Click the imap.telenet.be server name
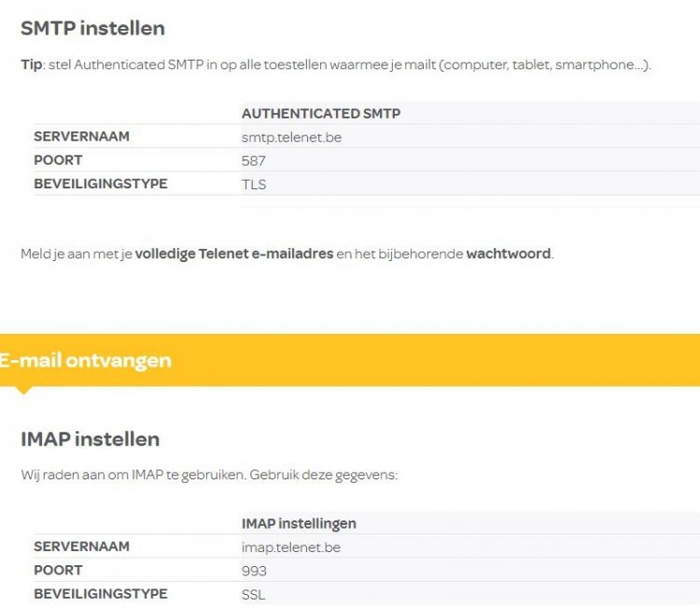Viewport: 700px width, 609px height. [x=290, y=547]
